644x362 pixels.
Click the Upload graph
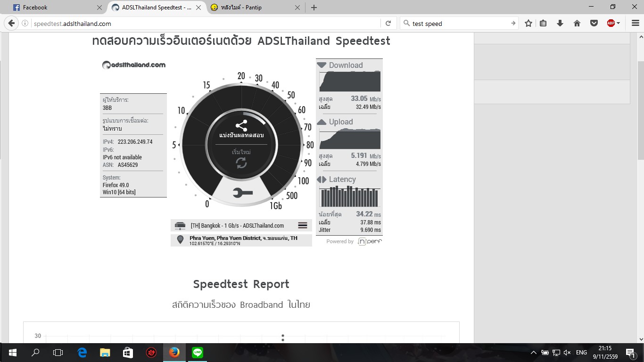pos(350,139)
